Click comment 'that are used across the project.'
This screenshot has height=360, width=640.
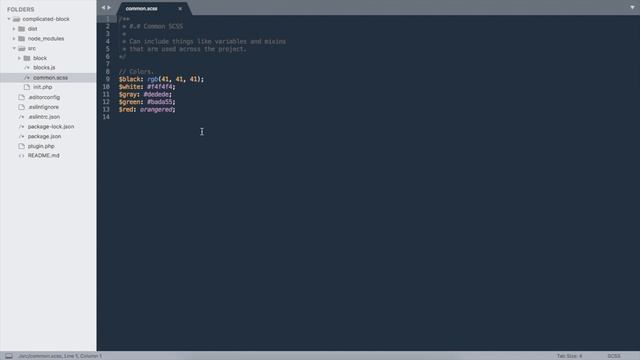pyautogui.click(x=188, y=49)
